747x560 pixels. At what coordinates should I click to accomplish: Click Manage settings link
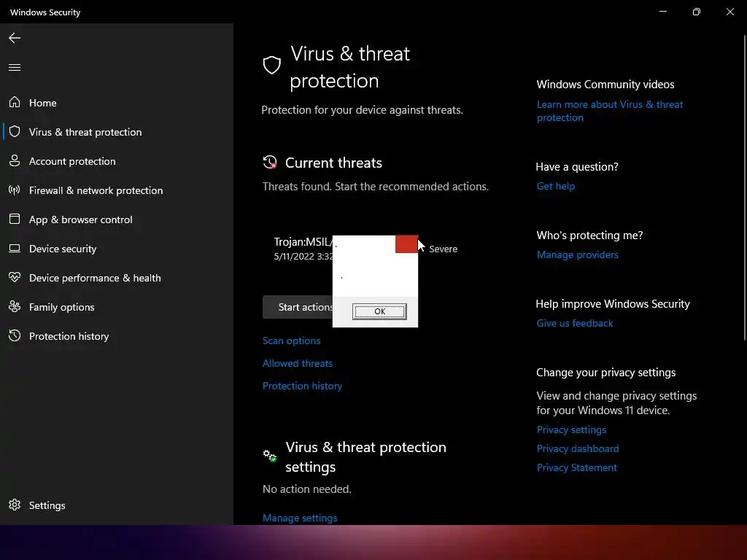[x=300, y=518]
